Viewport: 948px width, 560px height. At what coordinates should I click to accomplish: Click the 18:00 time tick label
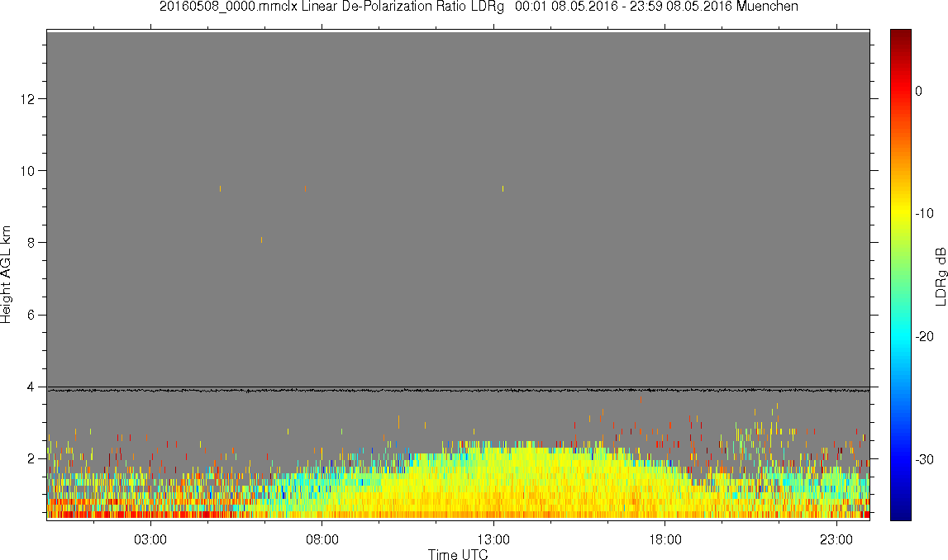665,539
